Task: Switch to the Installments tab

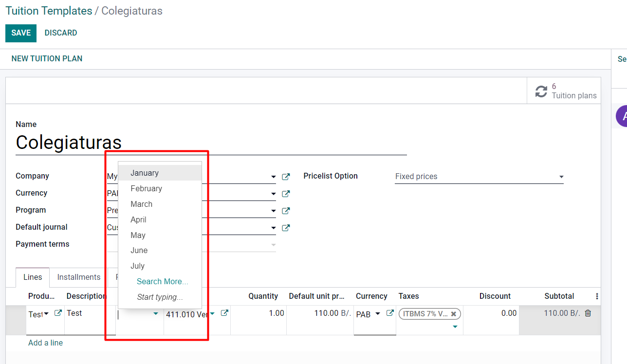Action: (x=78, y=277)
